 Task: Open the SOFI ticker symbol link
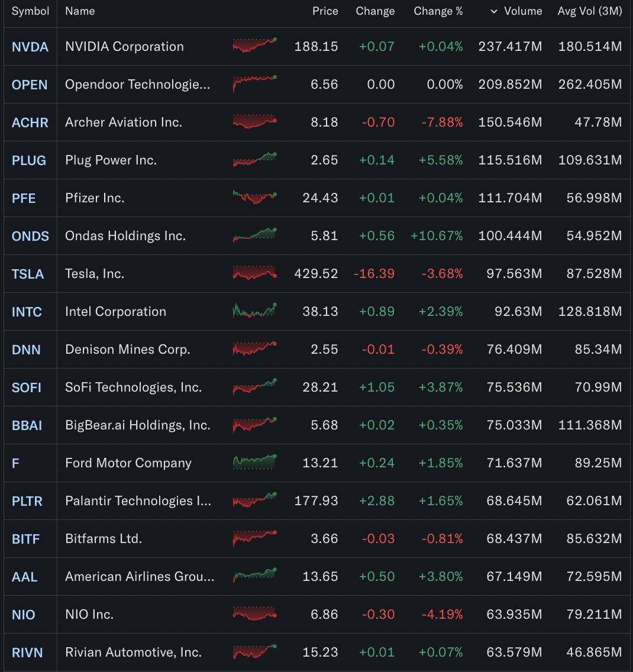pyautogui.click(x=27, y=388)
